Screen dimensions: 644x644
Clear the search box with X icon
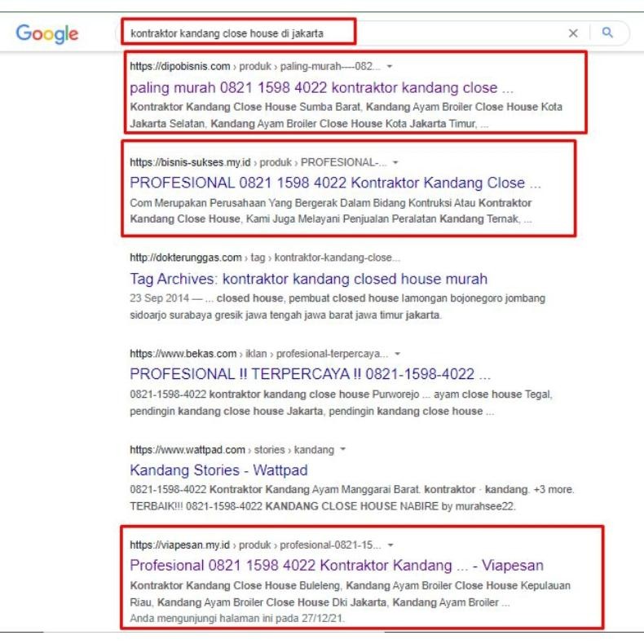(x=573, y=33)
